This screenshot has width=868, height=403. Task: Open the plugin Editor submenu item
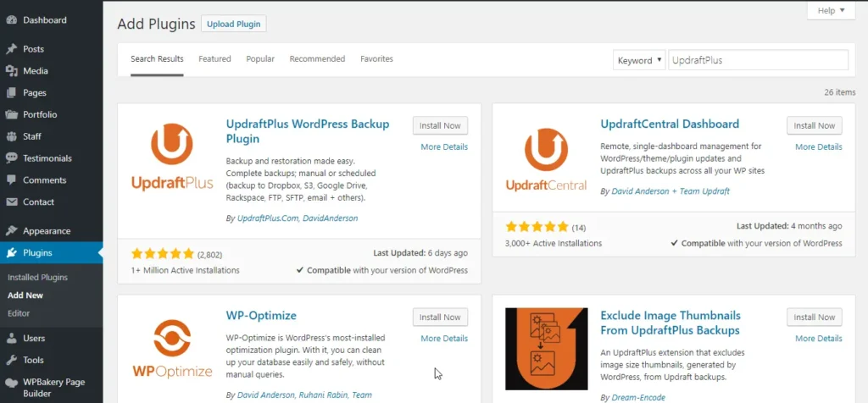click(x=19, y=313)
